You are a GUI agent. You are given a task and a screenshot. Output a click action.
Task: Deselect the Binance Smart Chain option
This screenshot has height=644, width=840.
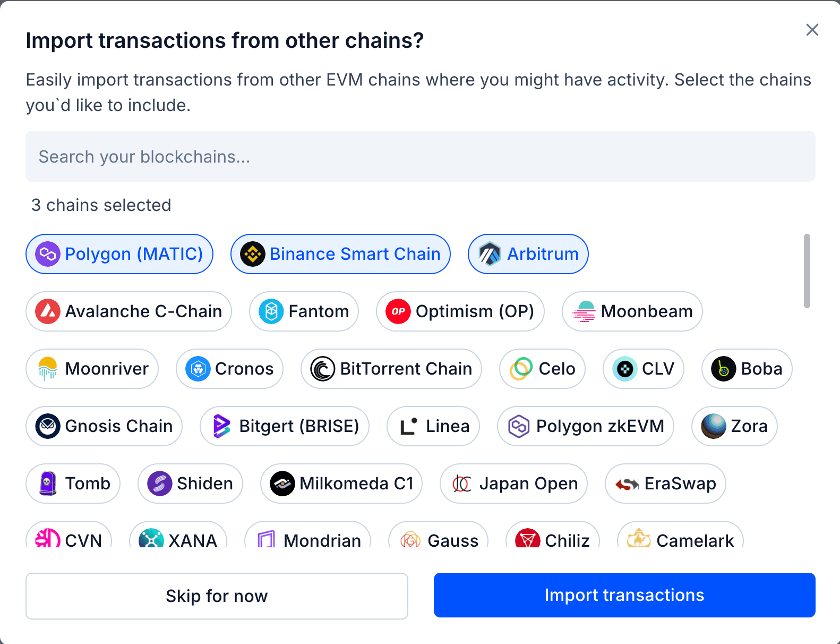[340, 254]
